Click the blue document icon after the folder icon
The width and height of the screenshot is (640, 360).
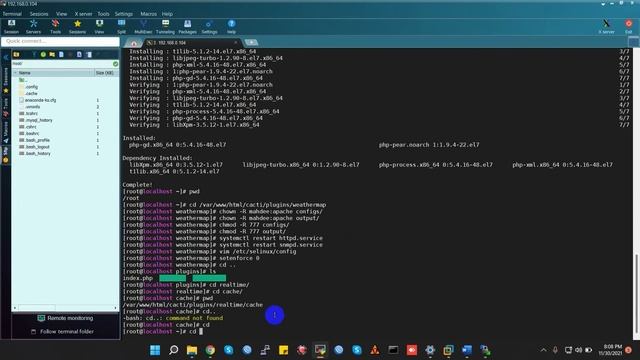point(61,54)
